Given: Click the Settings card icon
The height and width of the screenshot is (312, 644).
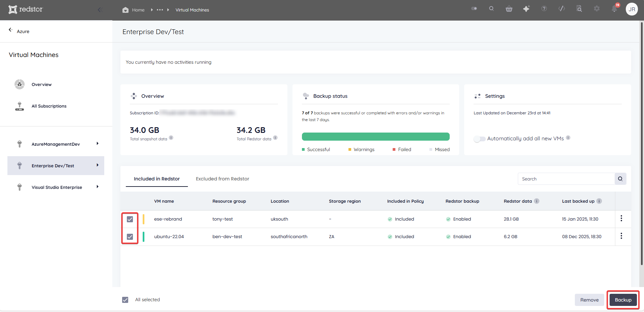Looking at the screenshot, I should pyautogui.click(x=477, y=96).
